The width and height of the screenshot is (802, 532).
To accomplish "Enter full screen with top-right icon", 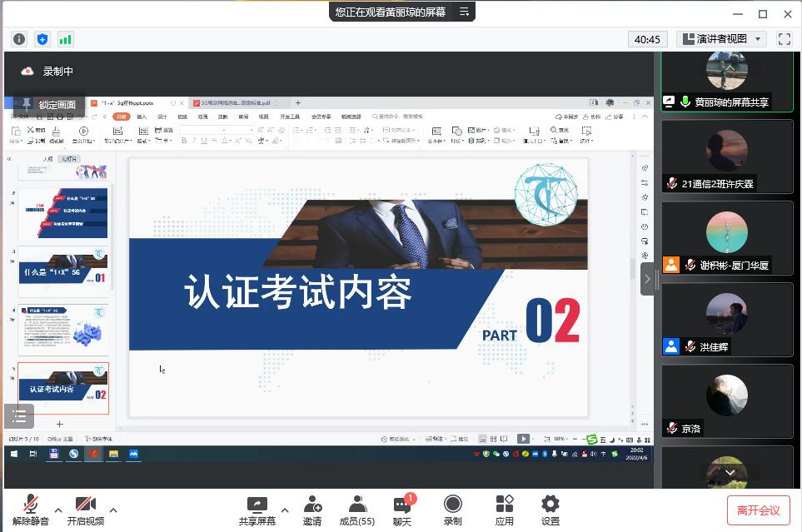I will coord(784,39).
